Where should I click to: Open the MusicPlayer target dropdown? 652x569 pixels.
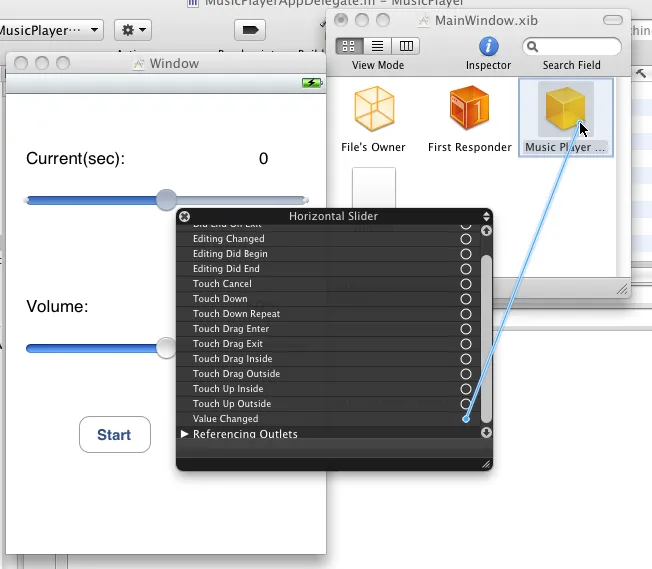click(50, 30)
